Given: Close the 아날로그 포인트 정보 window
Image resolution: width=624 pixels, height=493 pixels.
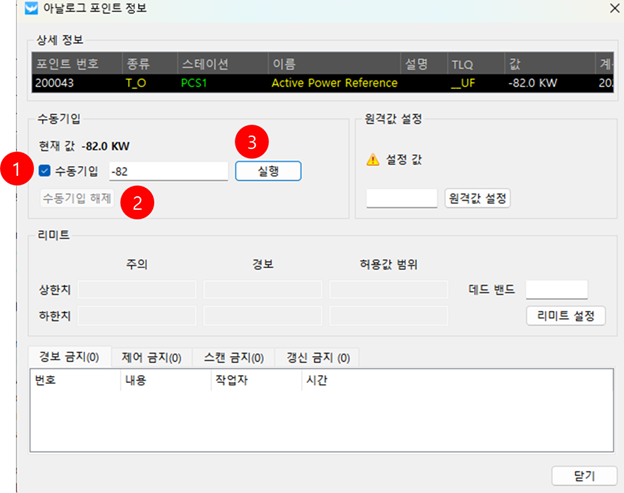Looking at the screenshot, I should [x=611, y=10].
